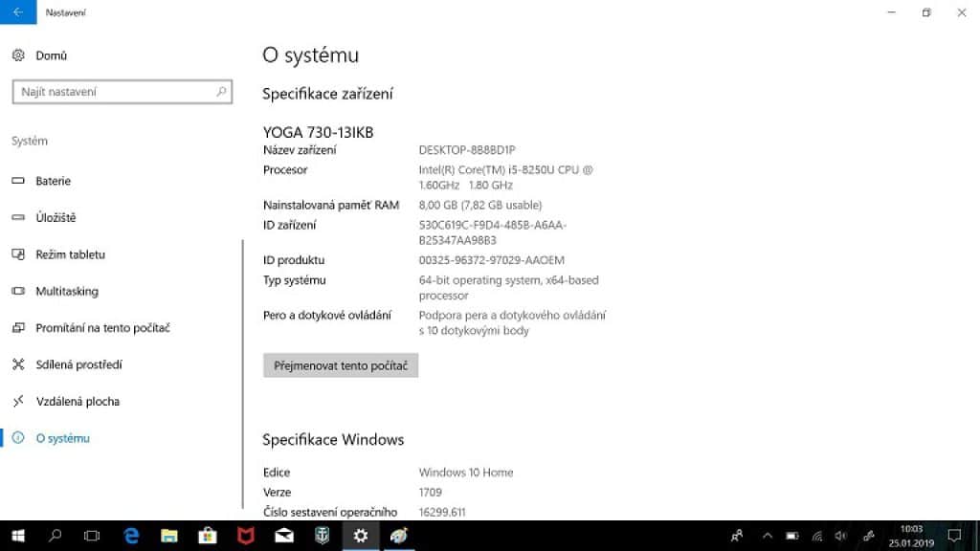Click the Specifikace Windows heading

[333, 440]
